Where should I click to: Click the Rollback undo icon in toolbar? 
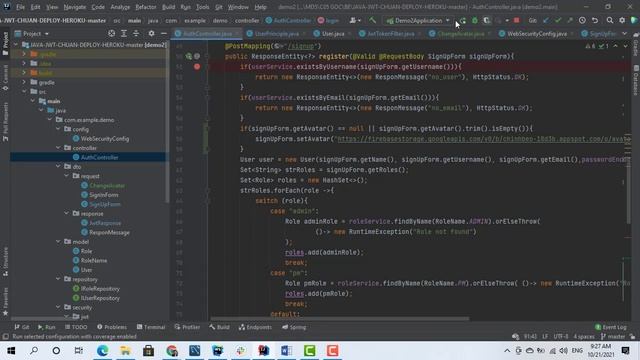[595, 20]
